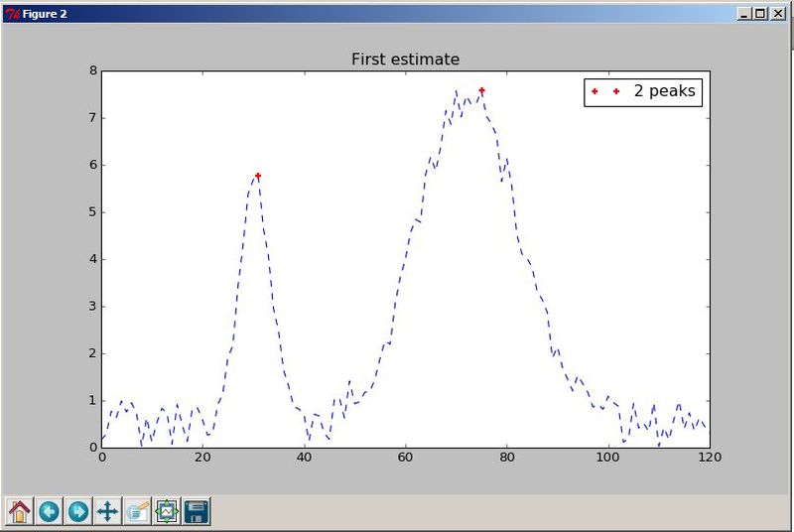Click the 'Figure 2' window title text
This screenshot has height=532, width=794.
coord(45,14)
